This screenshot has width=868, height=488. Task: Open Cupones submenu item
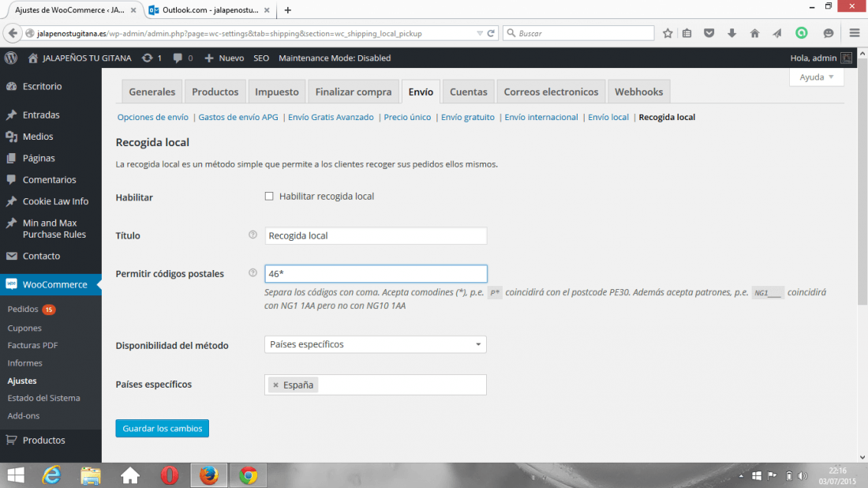[24, 328]
